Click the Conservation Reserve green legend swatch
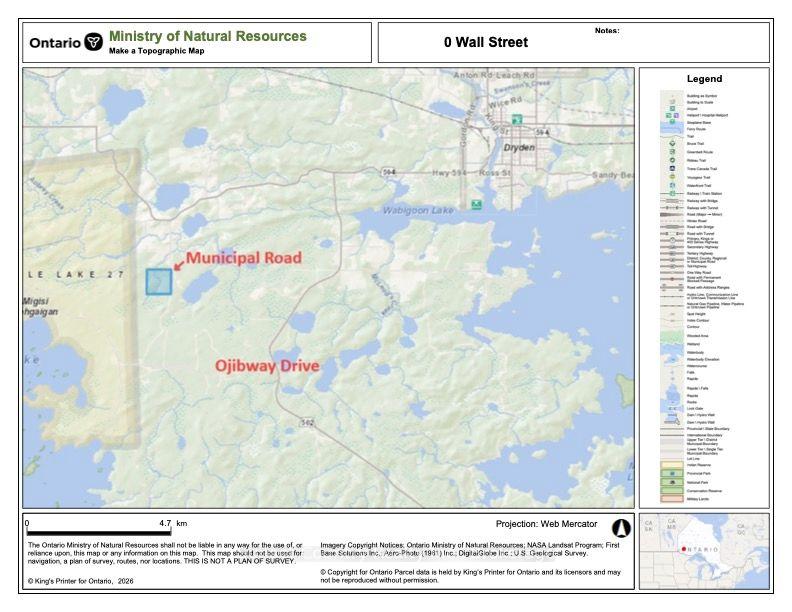Image resolution: width=792 pixels, height=612 pixels. (x=672, y=490)
